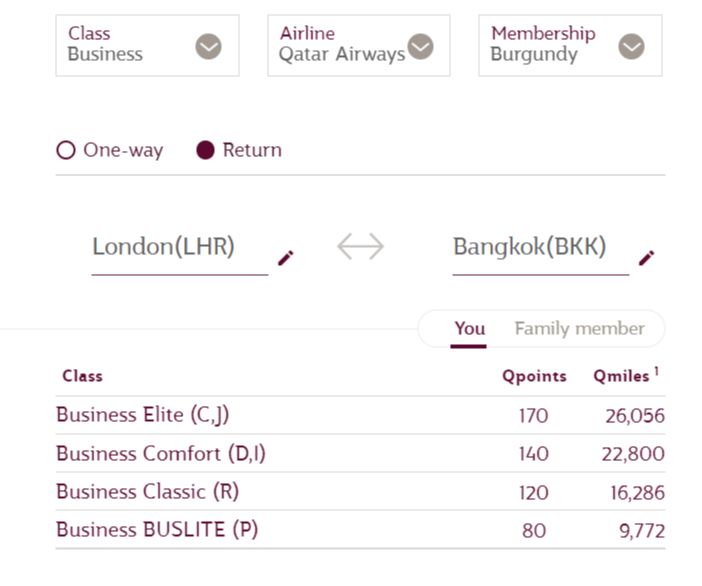
Task: Click the chevron icon in the Membership box
Action: point(631,46)
